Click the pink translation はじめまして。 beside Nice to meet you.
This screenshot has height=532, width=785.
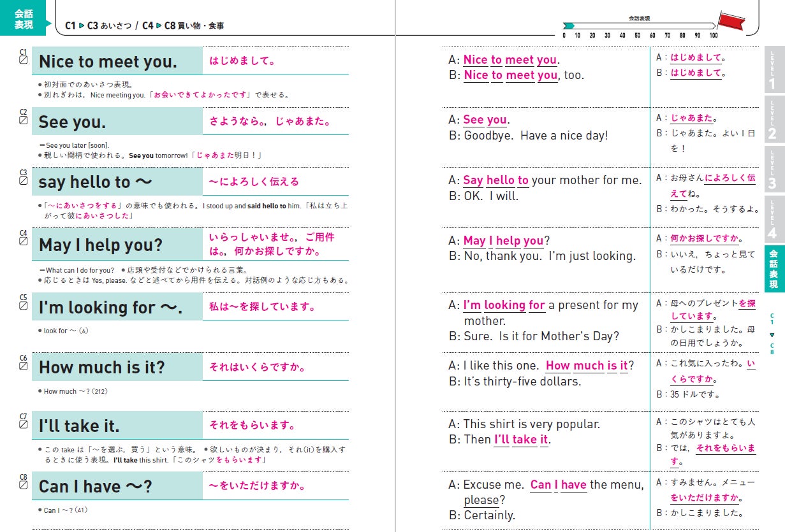(x=242, y=61)
